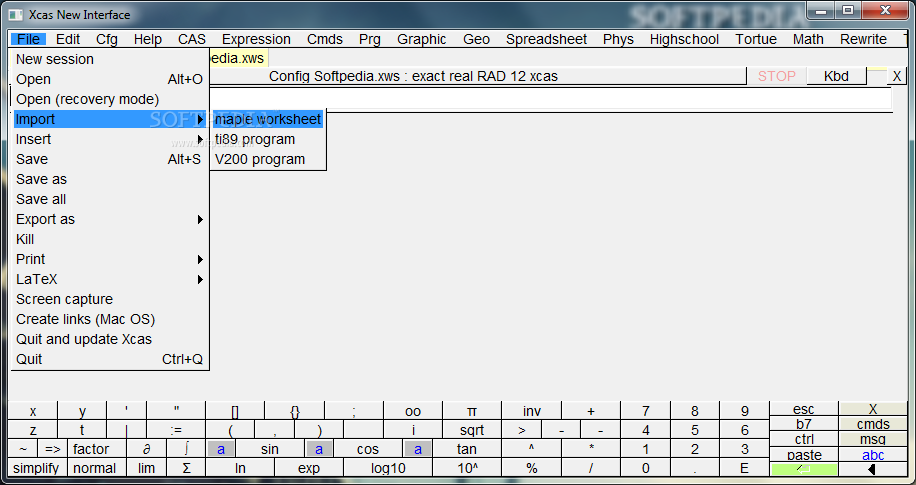The image size is (916, 485).
Task: Expand the LaTeX submenu
Action: 110,279
